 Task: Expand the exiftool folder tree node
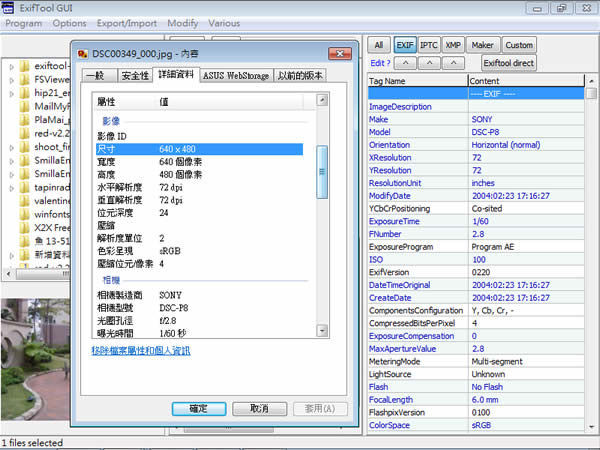[x=10, y=67]
